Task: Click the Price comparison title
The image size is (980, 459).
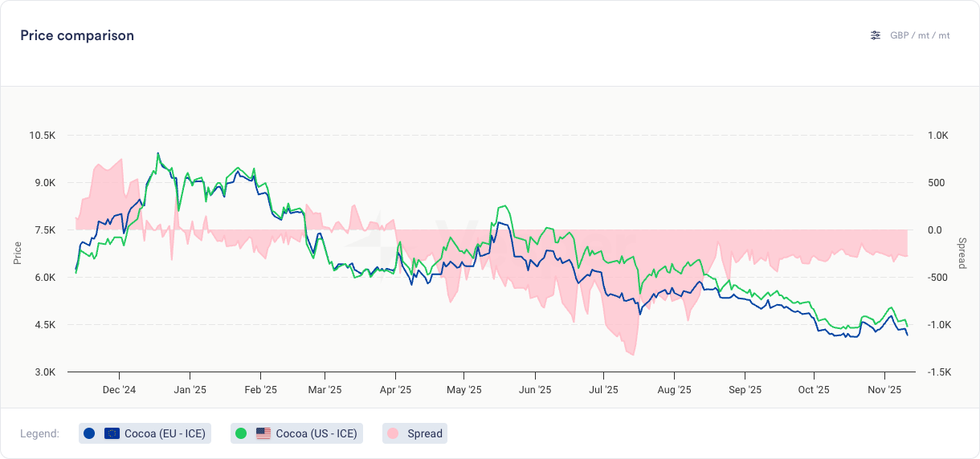Action: (77, 35)
